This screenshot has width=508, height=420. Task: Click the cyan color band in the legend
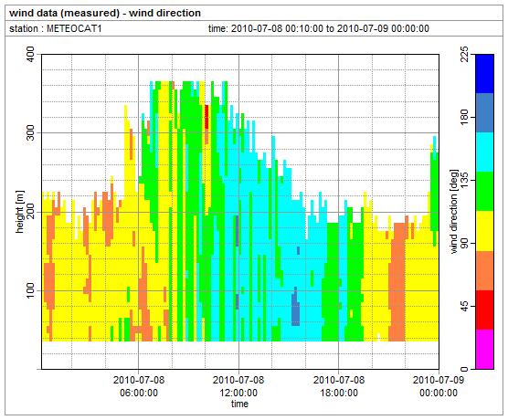pos(484,152)
